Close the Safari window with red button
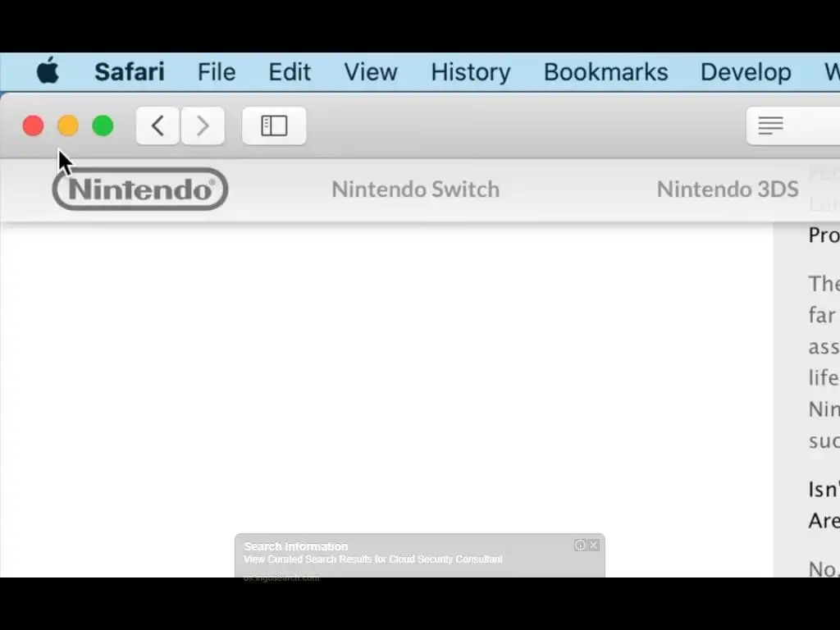This screenshot has width=840, height=630. click(33, 126)
